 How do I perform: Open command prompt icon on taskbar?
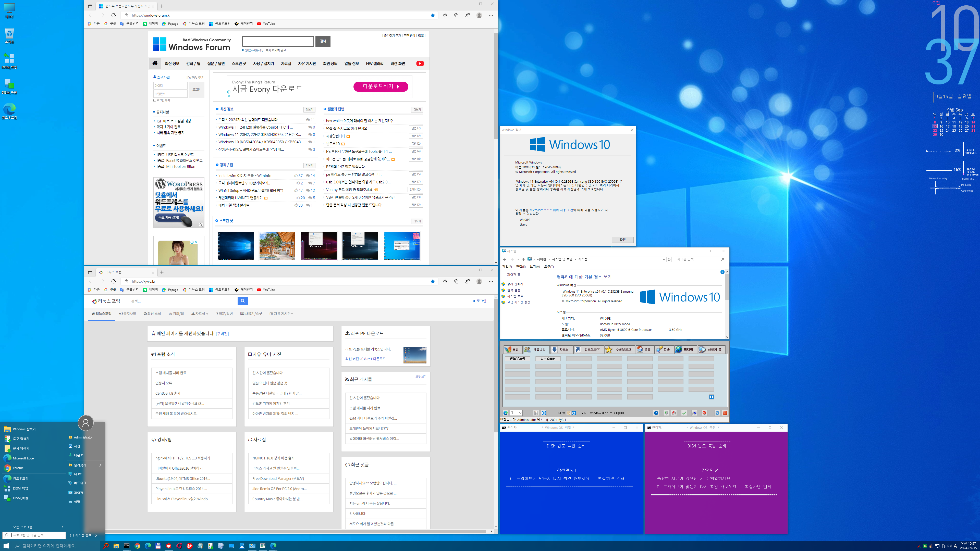coord(127,546)
